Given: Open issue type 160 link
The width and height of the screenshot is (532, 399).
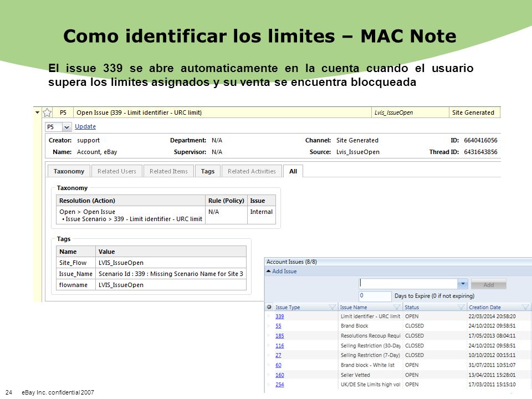Looking at the screenshot, I should click(x=279, y=375).
